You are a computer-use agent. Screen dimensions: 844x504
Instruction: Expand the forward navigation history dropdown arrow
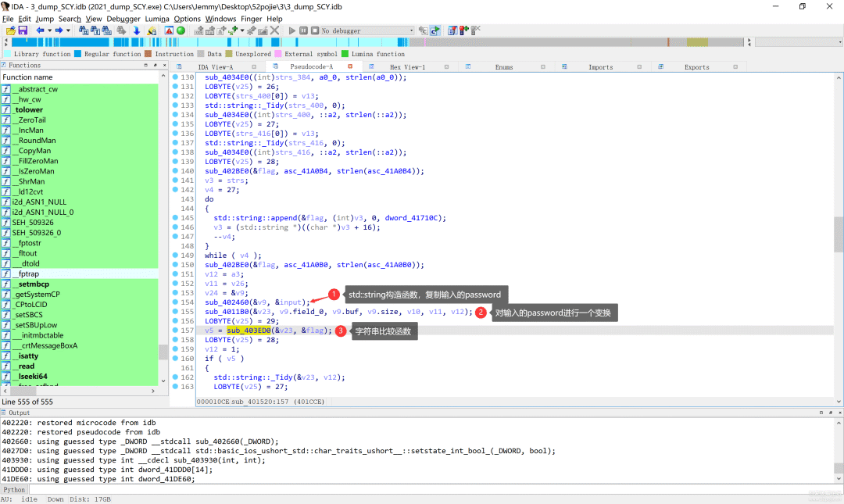(67, 30)
